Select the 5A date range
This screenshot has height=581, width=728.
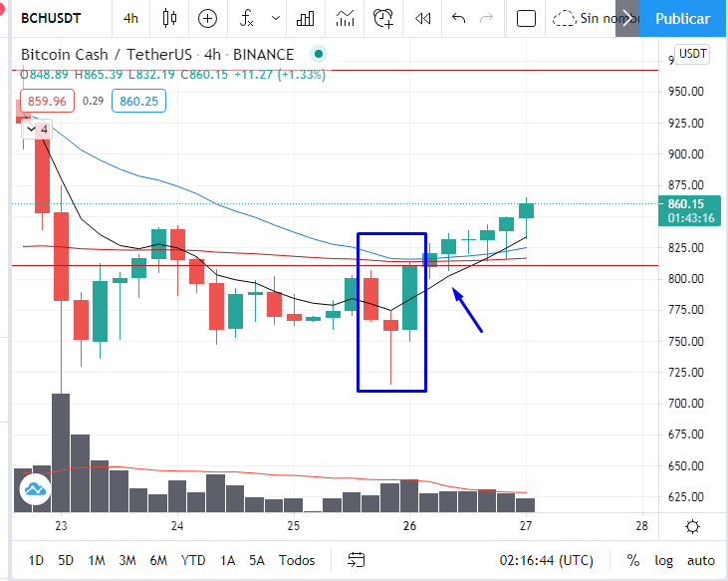(257, 560)
